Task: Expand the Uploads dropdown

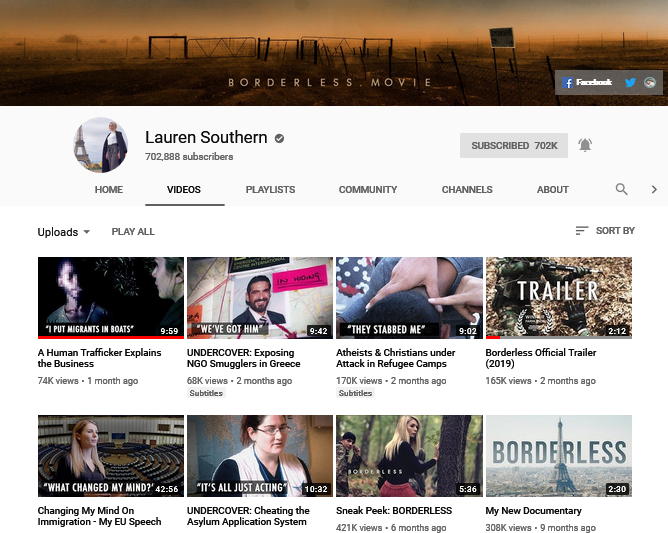Action: (x=63, y=232)
